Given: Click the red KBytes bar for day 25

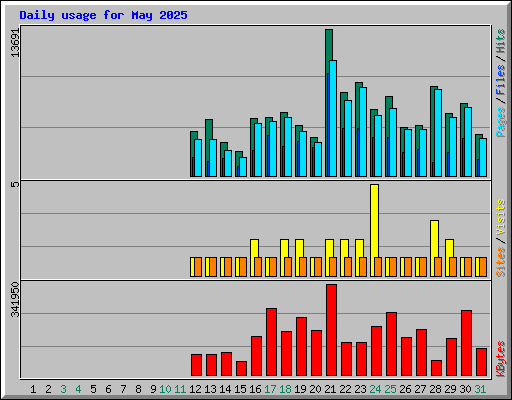Looking at the screenshot, I should pos(391,344).
